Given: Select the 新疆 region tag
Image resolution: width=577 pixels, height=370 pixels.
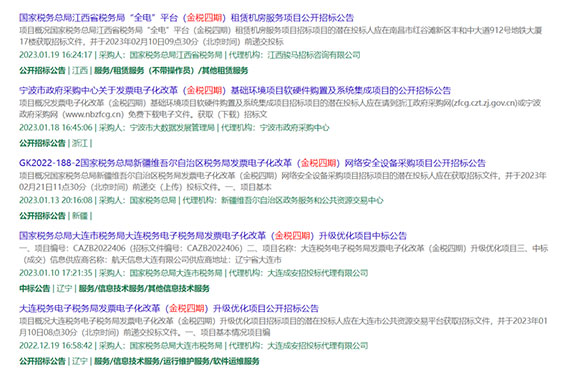Looking at the screenshot, I should [x=80, y=215].
